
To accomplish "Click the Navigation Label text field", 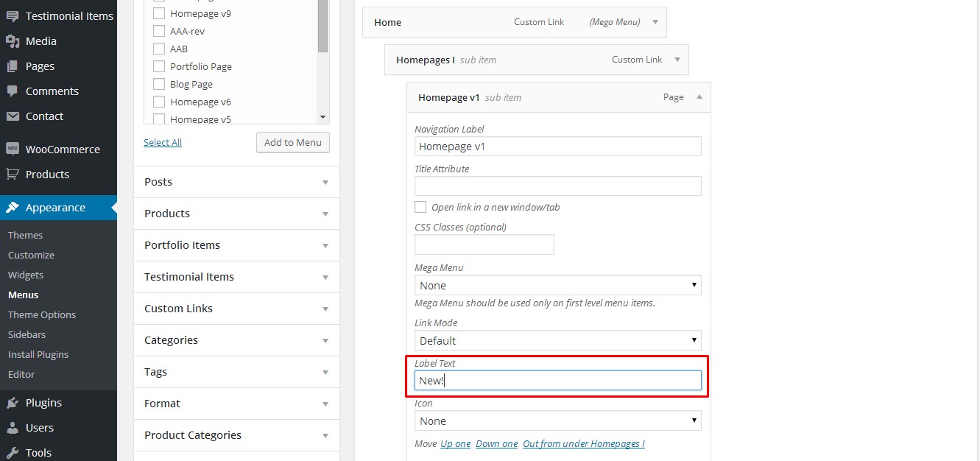I will (557, 147).
